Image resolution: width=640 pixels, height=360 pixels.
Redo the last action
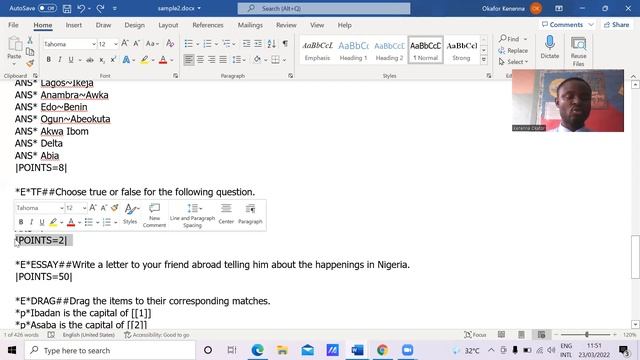click(x=100, y=8)
